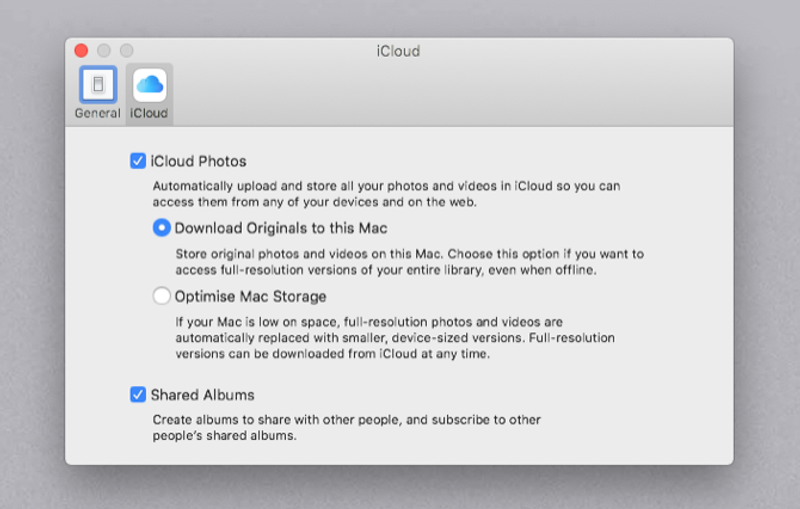Image resolution: width=800 pixels, height=509 pixels.
Task: Click the "iCloud Photos" checkbox label
Action: pos(198,161)
